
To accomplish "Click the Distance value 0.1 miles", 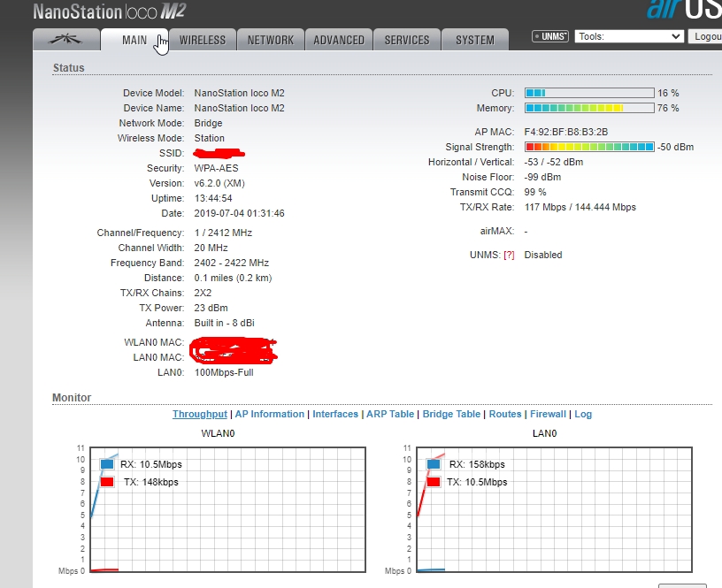I will 213,278.
